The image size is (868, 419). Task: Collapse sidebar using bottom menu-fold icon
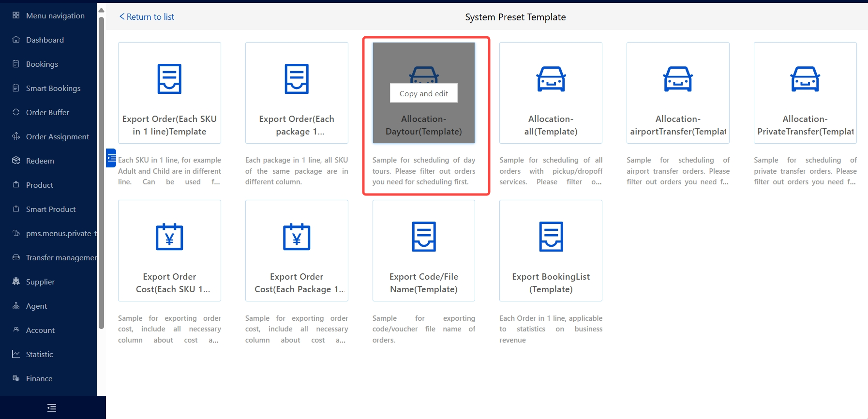[52, 408]
